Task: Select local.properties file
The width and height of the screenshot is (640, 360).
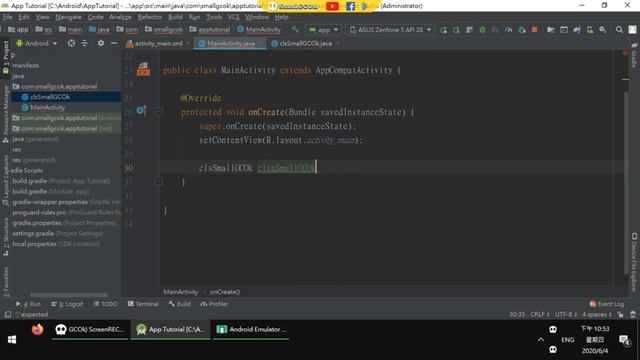Action: click(56, 244)
